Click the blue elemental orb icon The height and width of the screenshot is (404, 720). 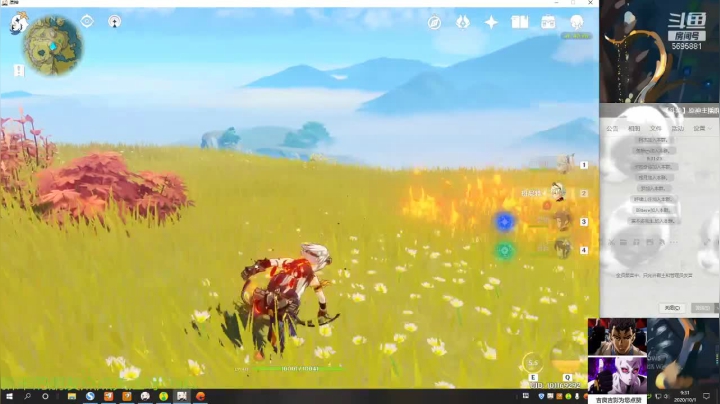click(x=505, y=222)
